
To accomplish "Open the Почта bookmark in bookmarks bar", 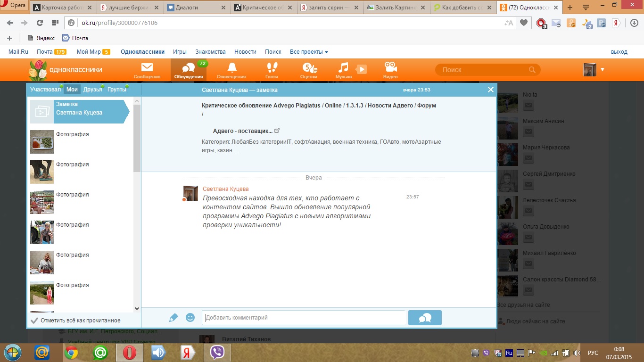I will coord(75,38).
